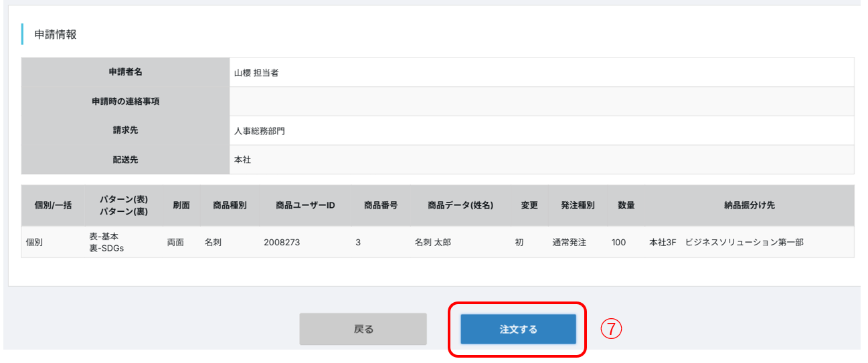Screen dimensions: 868x363
Task: Click the 注文する order button
Action: (x=518, y=329)
